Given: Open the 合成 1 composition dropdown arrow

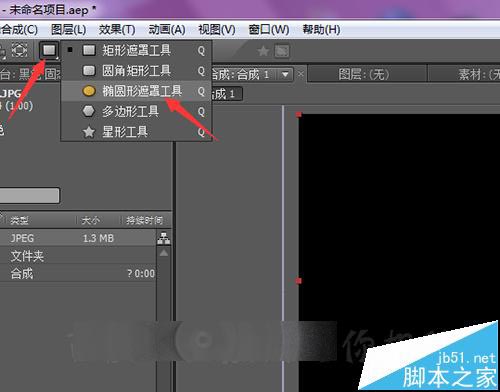Looking at the screenshot, I should click(x=285, y=74).
